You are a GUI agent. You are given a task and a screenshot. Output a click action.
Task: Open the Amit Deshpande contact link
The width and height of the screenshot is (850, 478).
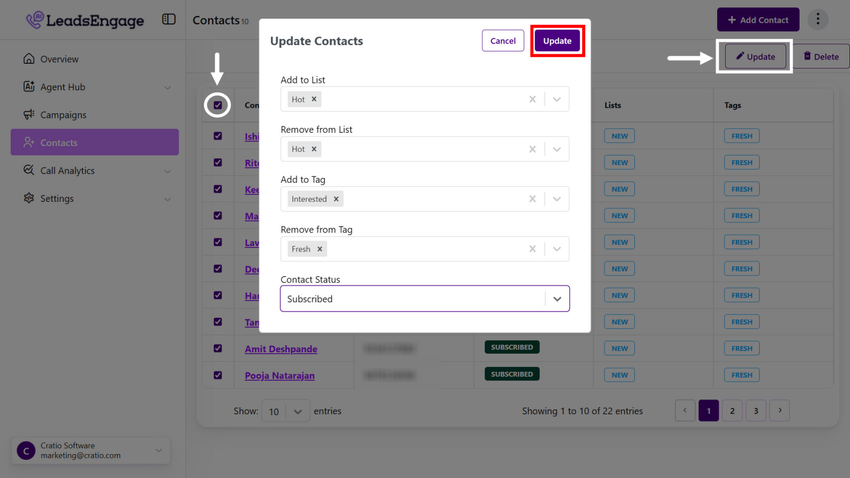(x=281, y=349)
